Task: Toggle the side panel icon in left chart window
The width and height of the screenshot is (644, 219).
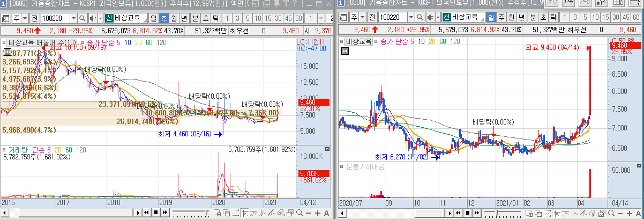Action: pos(5,18)
